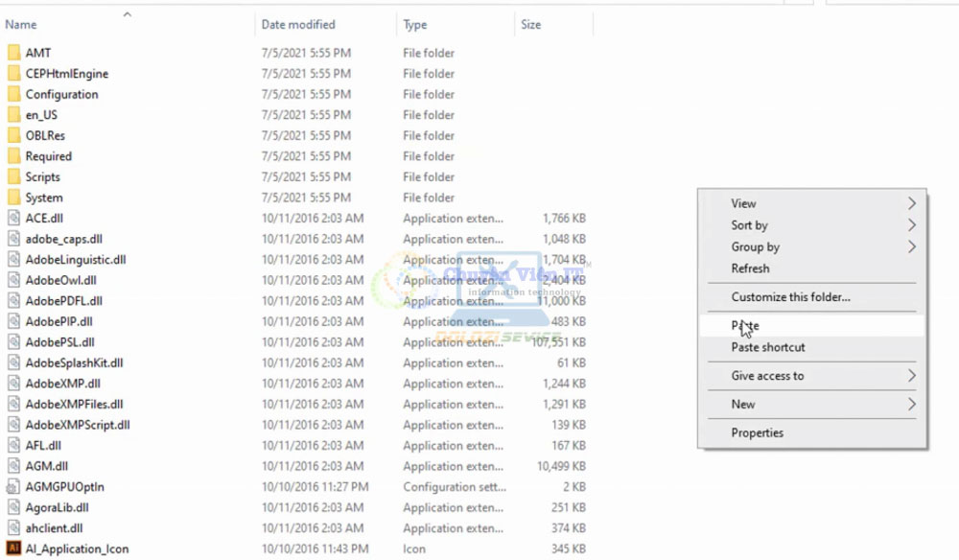
Task: Sort files by Name column header
Action: pyautogui.click(x=21, y=25)
